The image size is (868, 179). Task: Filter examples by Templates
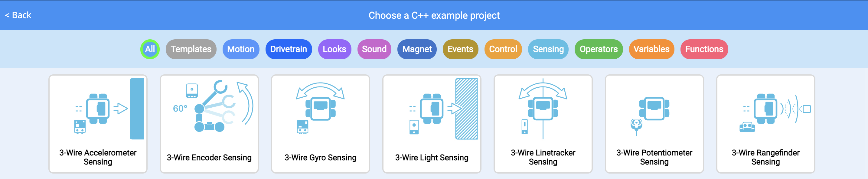191,49
